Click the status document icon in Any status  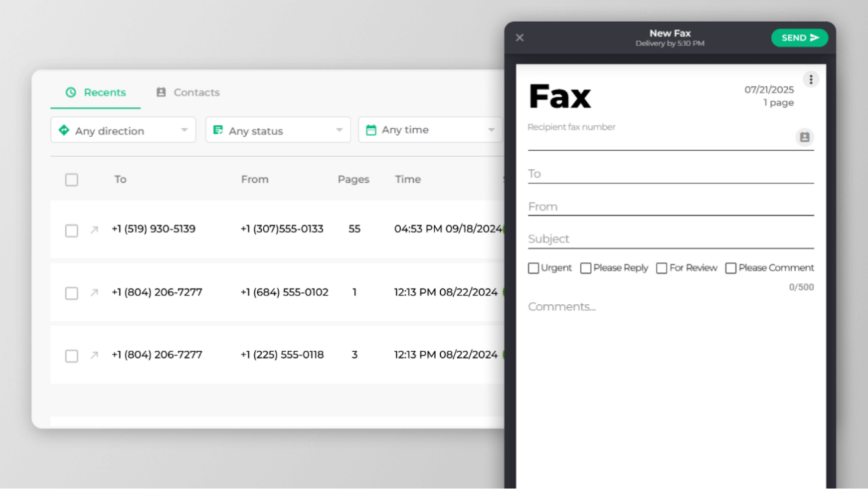click(x=218, y=129)
